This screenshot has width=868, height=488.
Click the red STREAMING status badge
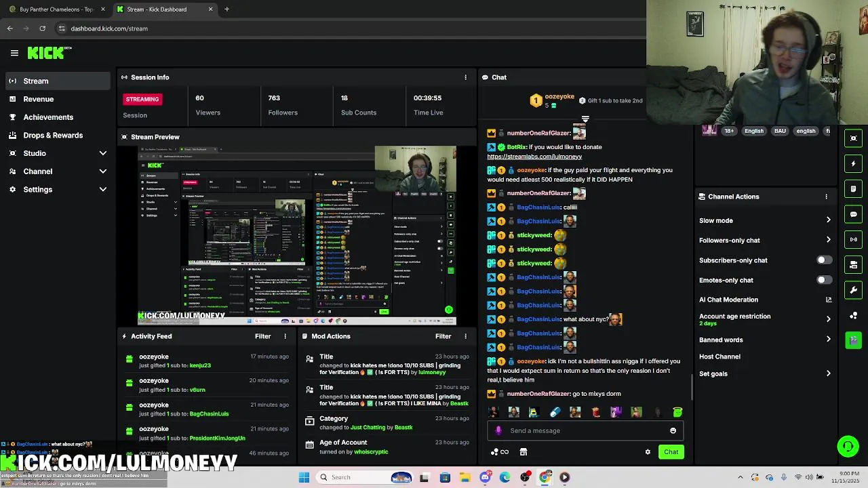coord(142,99)
